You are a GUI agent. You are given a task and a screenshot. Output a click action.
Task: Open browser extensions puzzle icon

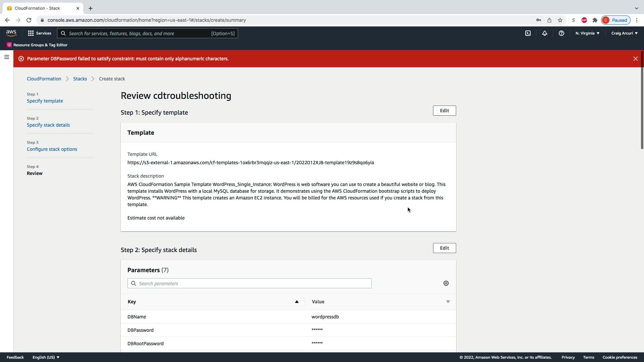click(x=595, y=20)
